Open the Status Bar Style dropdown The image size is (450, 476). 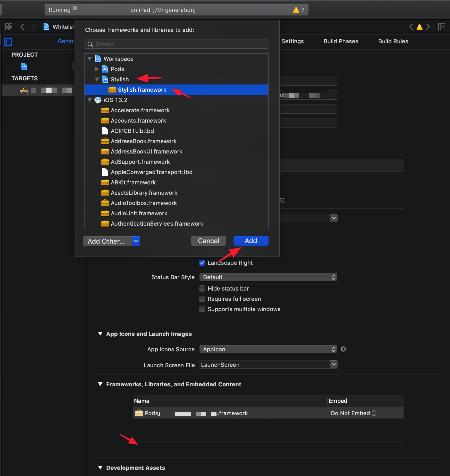pyautogui.click(x=268, y=277)
